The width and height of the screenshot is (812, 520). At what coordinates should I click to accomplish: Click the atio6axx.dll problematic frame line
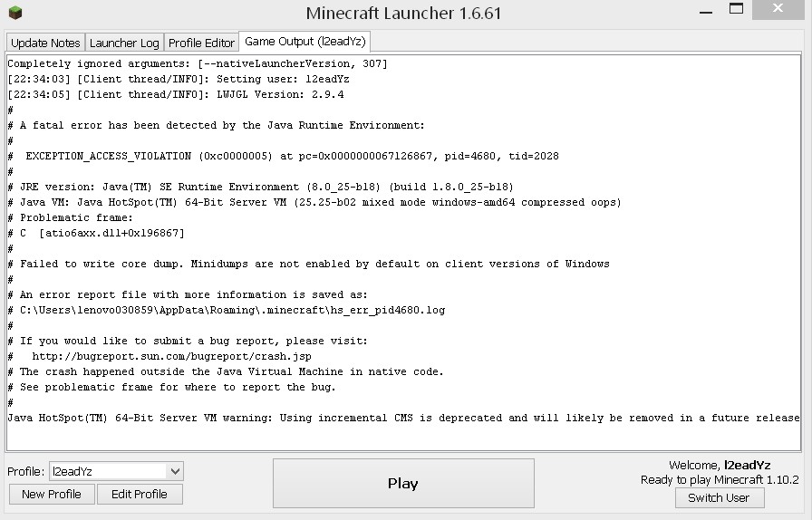96,233
